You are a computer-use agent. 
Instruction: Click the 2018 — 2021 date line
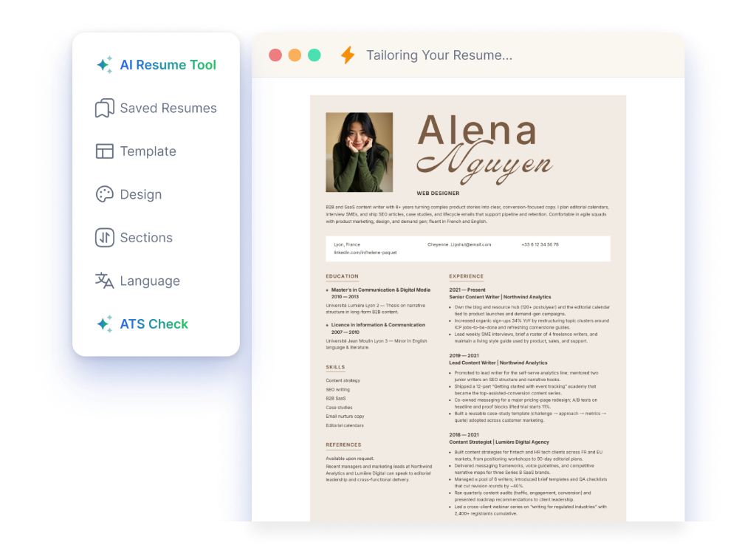pyautogui.click(x=464, y=435)
